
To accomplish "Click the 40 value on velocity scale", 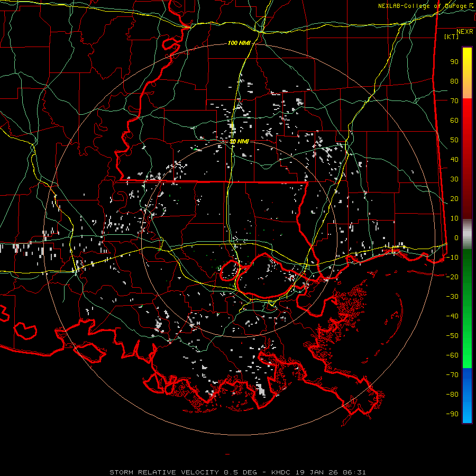I will click(454, 159).
